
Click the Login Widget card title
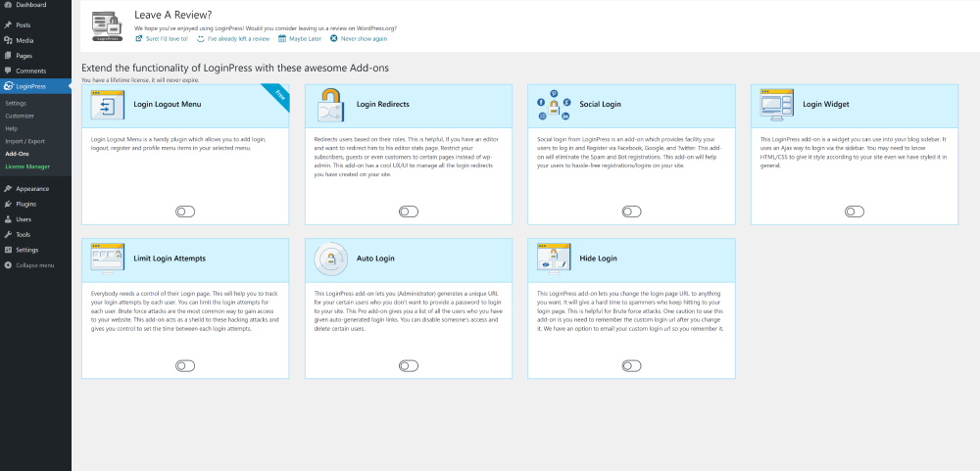click(x=826, y=105)
